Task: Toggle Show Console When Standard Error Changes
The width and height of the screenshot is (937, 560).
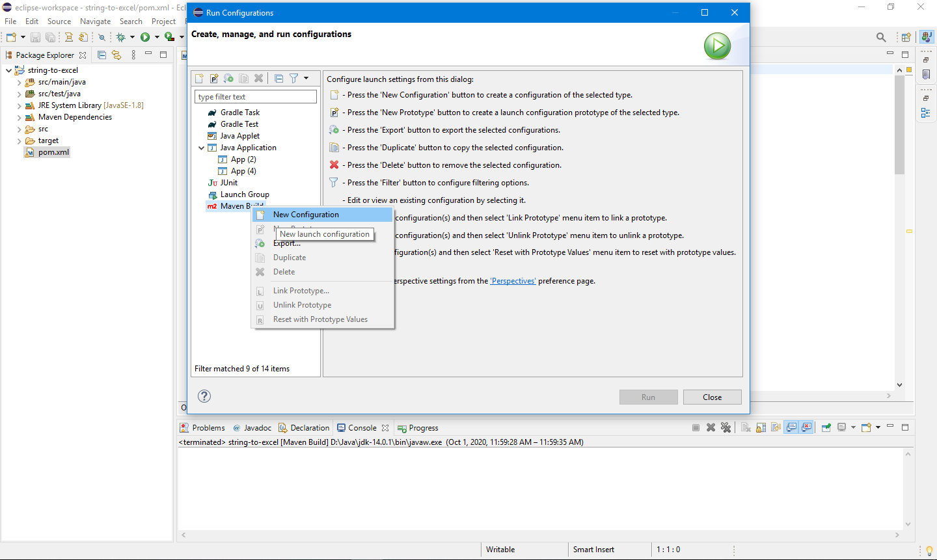Action: pos(806,427)
